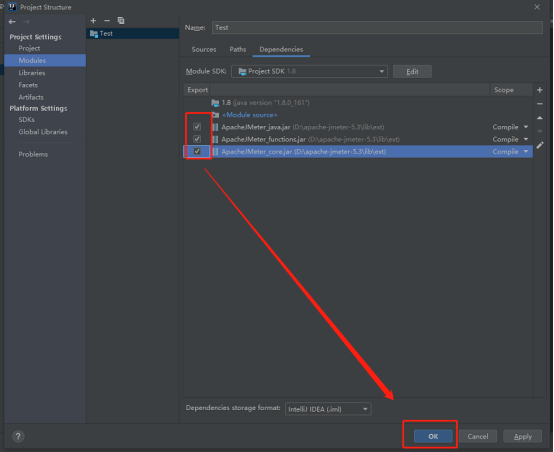Copy the selected module via the copy icon
Viewport: 554px width, 452px height.
click(x=121, y=20)
